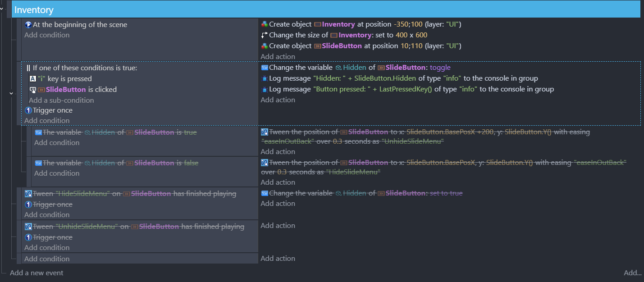Click the resize icon before "Change the size of"

click(x=265, y=35)
